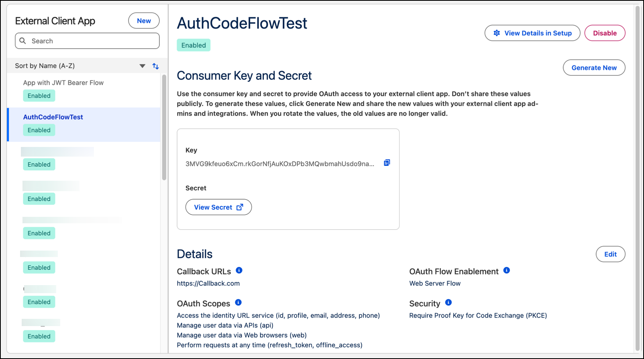Toggle the sort direction arrows icon

pyautogui.click(x=155, y=66)
